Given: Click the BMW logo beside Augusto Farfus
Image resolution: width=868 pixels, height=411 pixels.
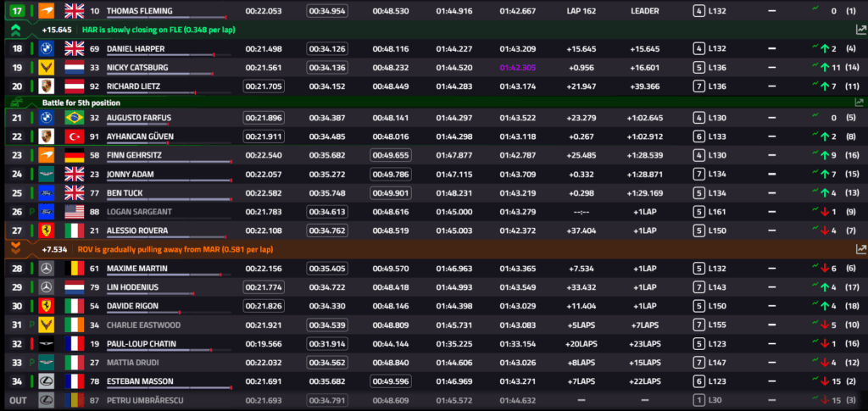Looking at the screenshot, I should click(x=47, y=118).
